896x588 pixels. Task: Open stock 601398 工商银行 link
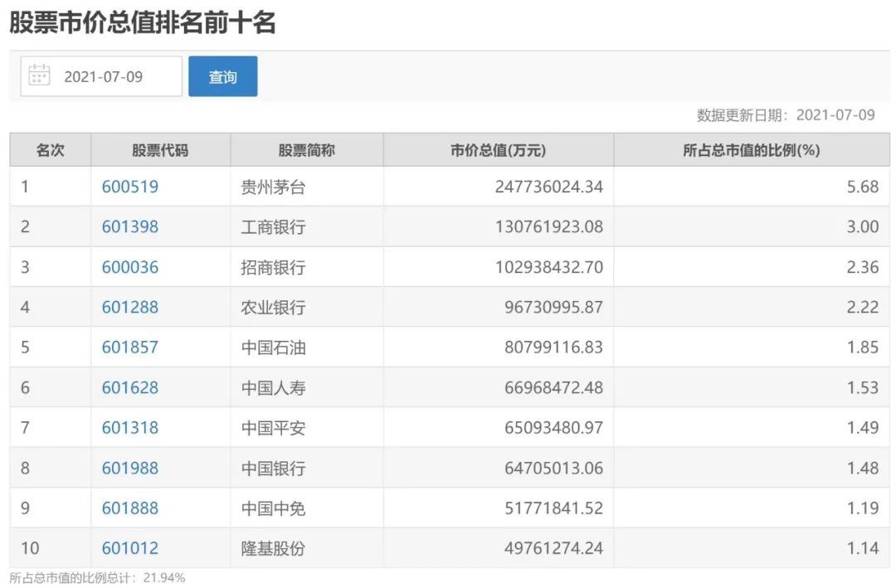tap(129, 226)
